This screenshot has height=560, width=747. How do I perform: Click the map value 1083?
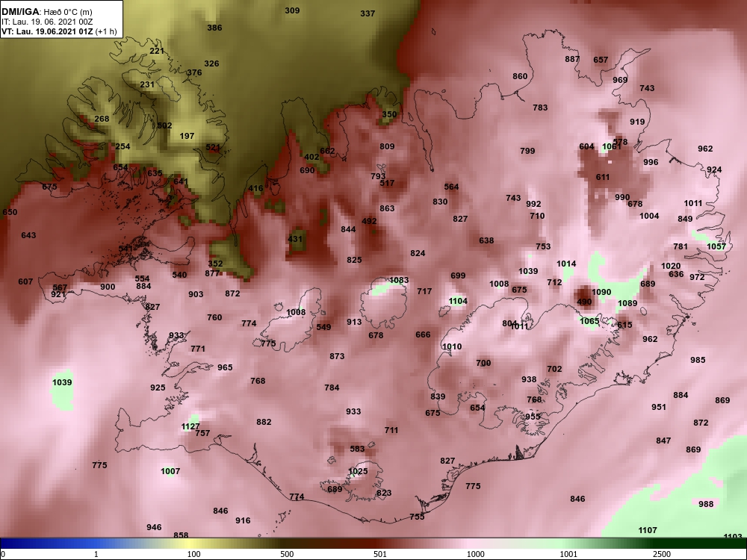point(399,280)
